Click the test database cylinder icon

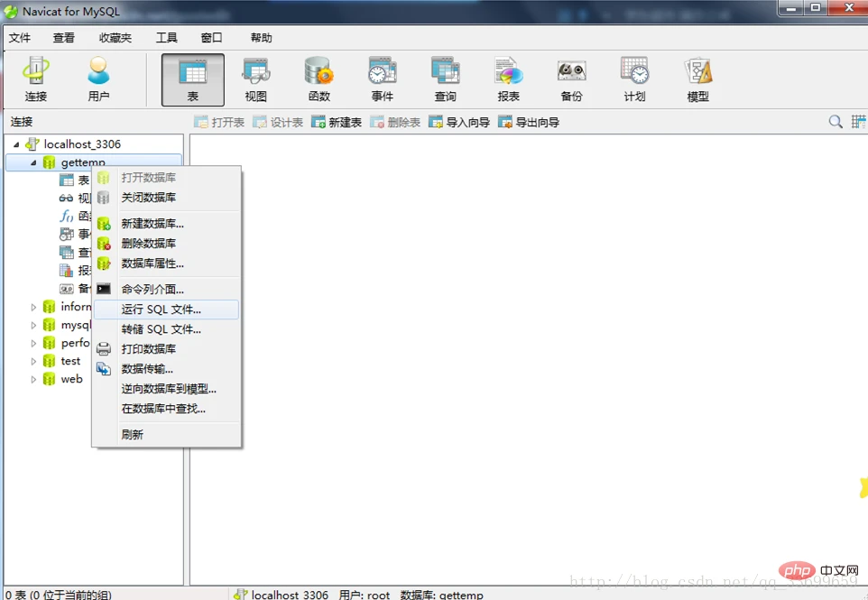(50, 361)
